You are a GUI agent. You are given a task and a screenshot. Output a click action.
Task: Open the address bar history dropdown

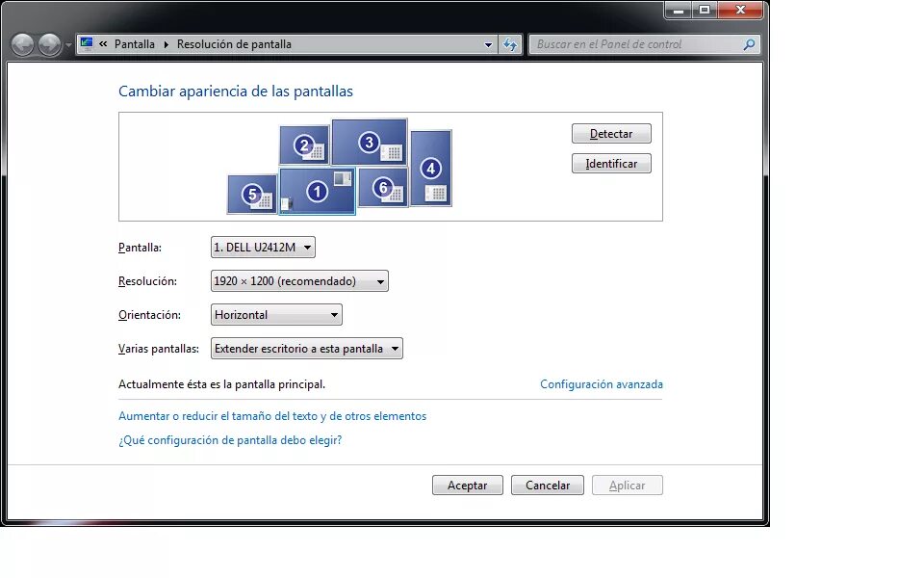488,45
